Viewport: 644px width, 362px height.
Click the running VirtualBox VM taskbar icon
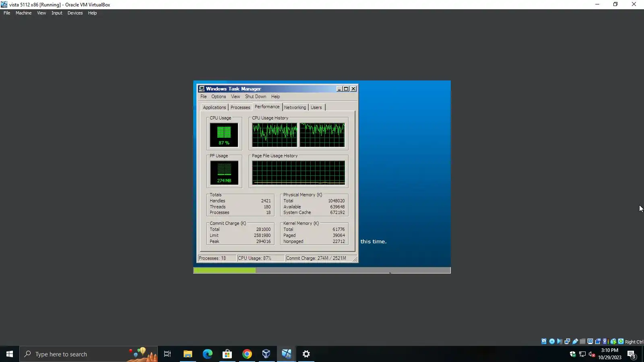click(x=287, y=354)
